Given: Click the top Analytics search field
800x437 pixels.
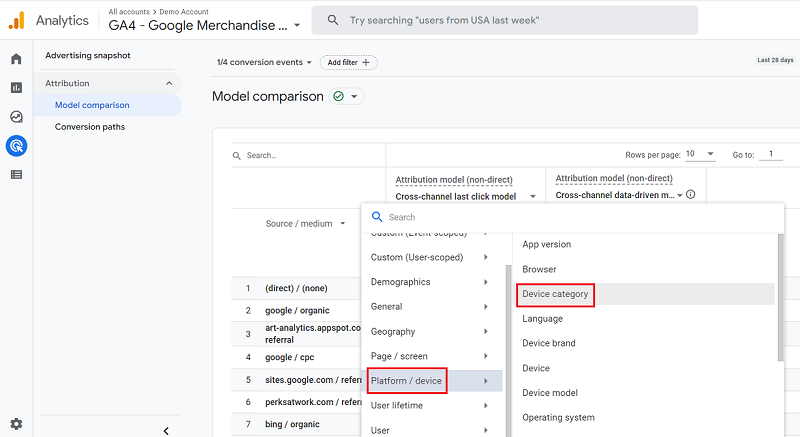Looking at the screenshot, I should (x=505, y=20).
